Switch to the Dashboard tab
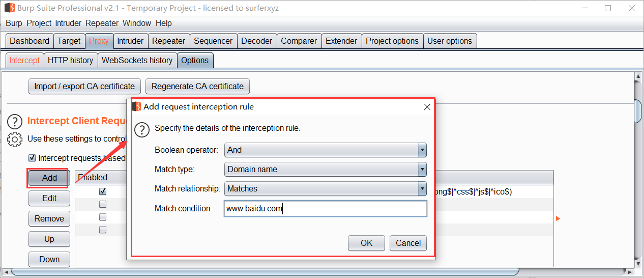The height and width of the screenshot is (278, 644). (x=30, y=41)
